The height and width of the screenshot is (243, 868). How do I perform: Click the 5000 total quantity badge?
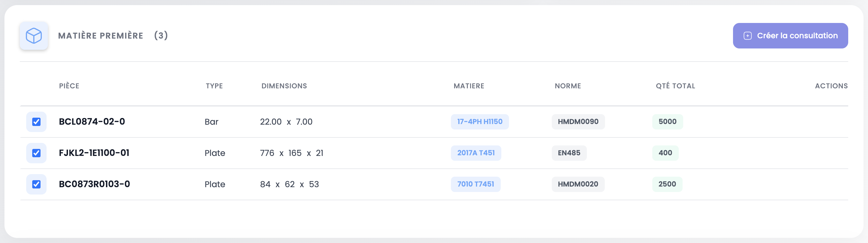[x=667, y=121]
